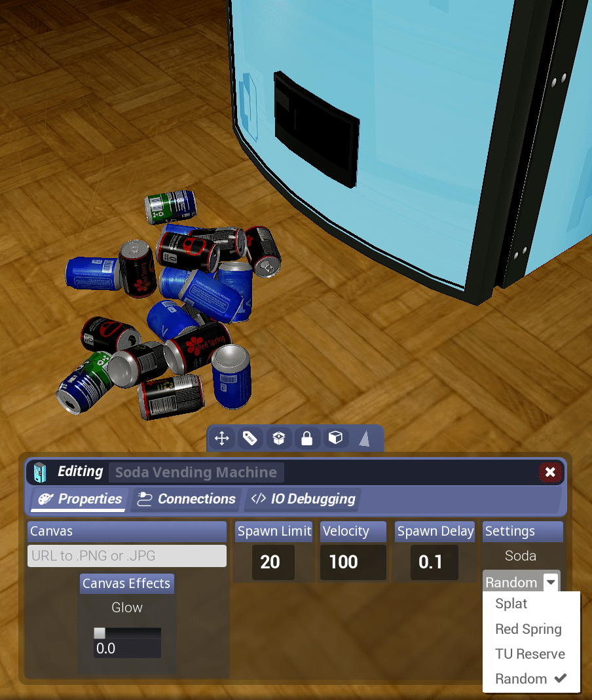
Task: Switch to the Properties tab
Action: point(79,499)
